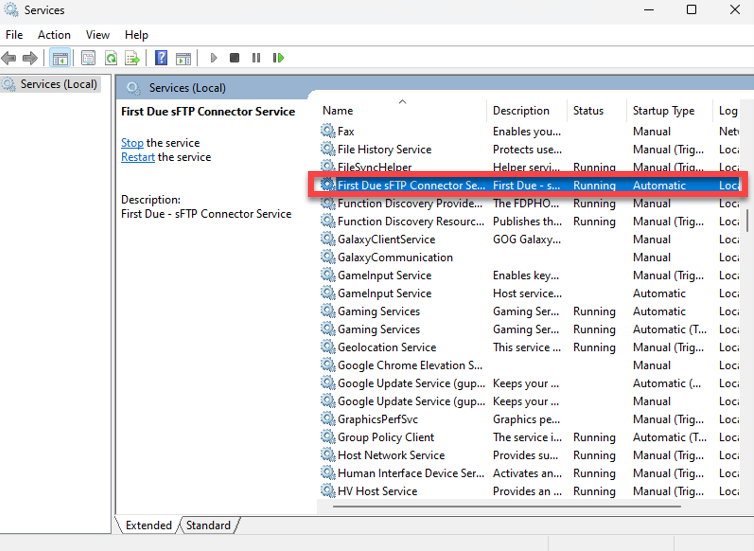This screenshot has height=551, width=754.
Task: Click the Refresh toolbar icon
Action: pyautogui.click(x=111, y=58)
